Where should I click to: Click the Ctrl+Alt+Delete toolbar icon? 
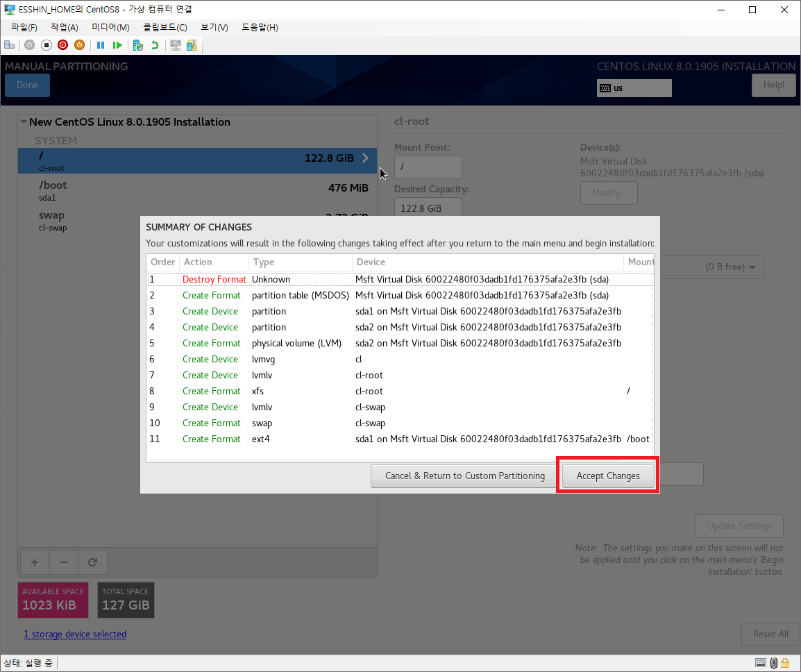pyautogui.click(x=9, y=45)
